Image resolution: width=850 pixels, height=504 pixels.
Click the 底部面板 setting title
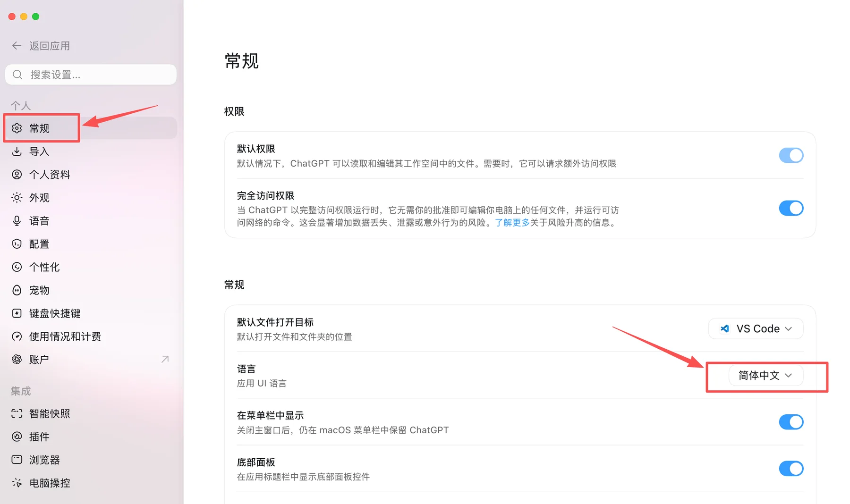(256, 462)
